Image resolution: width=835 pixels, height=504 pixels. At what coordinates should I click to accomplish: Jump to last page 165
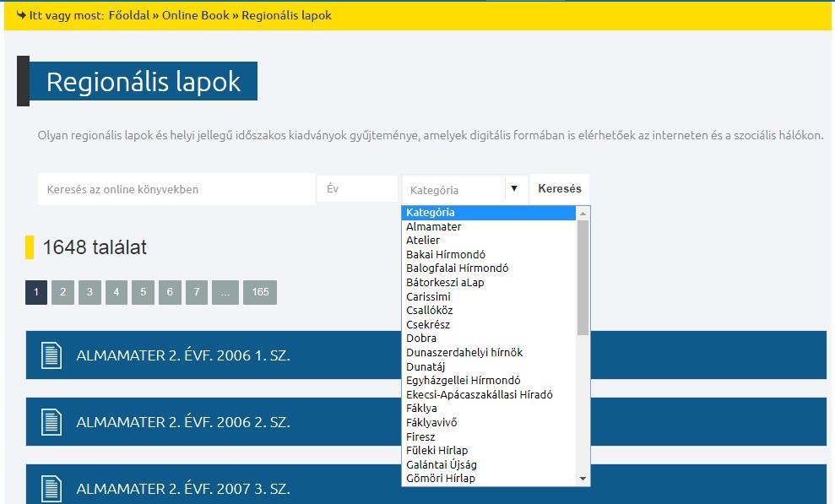click(260, 292)
